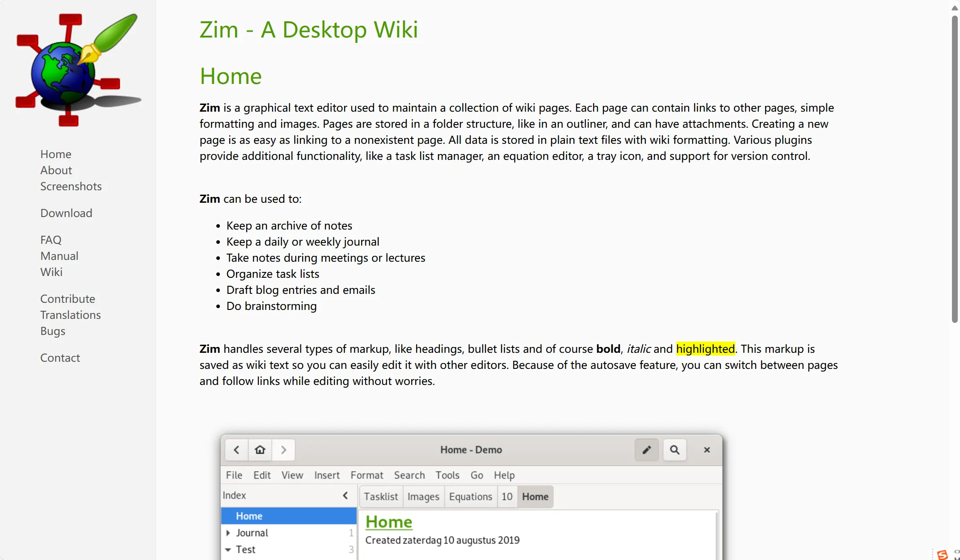Click the Edit (pencil) icon in toolbar
Image resolution: width=960 pixels, height=560 pixels.
click(x=645, y=449)
